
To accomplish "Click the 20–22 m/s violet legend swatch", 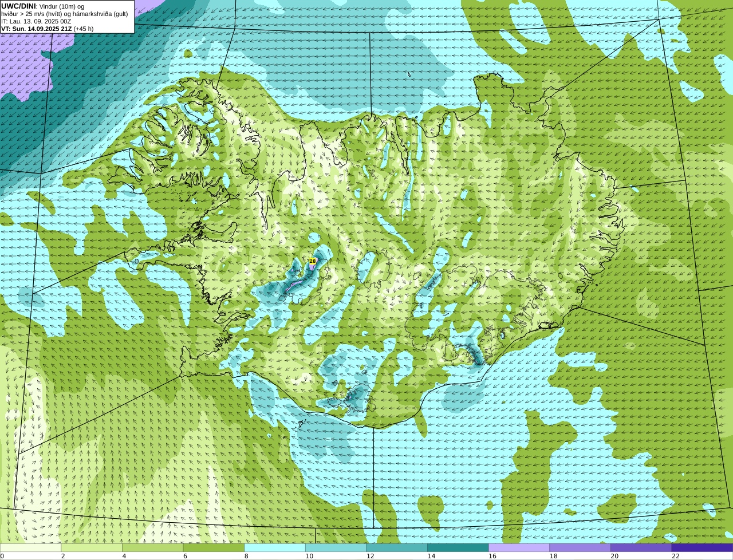I will coord(641,547).
